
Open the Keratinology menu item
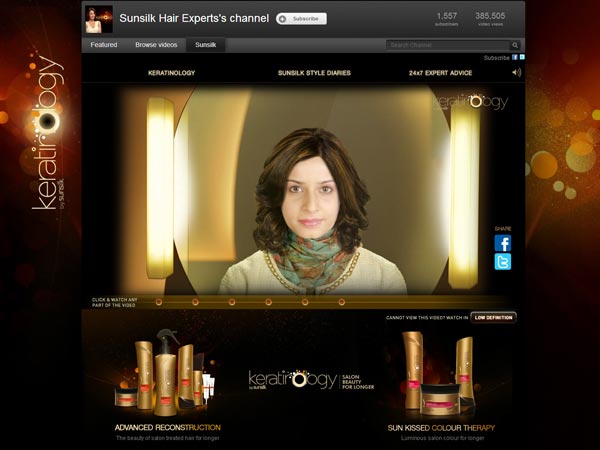tap(171, 73)
